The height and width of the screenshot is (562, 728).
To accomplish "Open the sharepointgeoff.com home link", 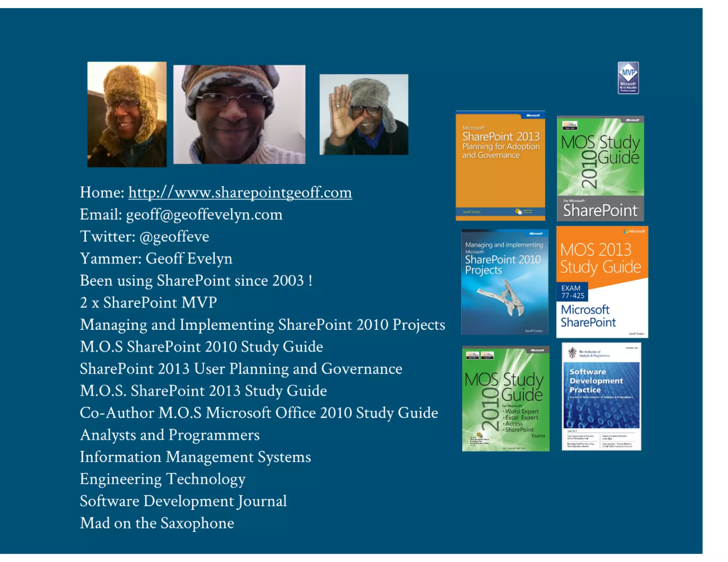I will [x=240, y=193].
